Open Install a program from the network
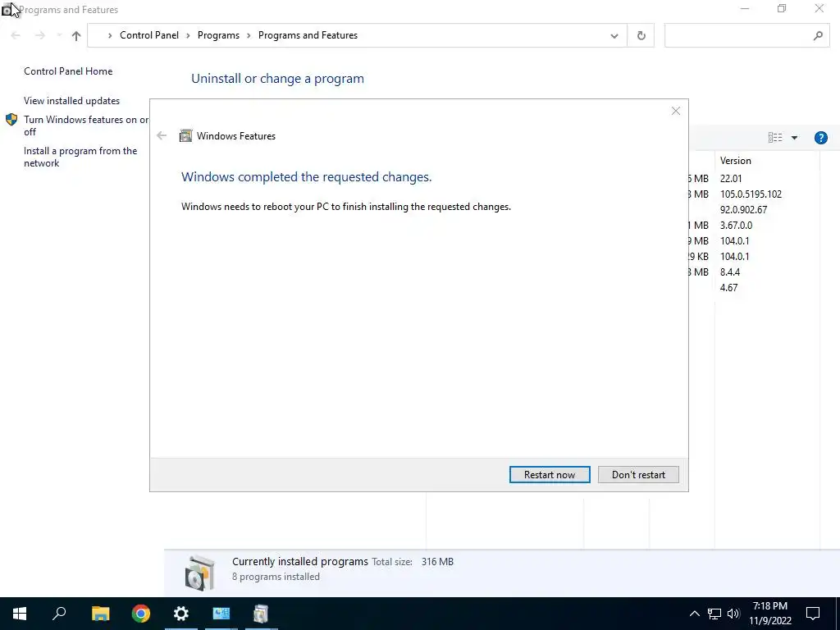 80,157
